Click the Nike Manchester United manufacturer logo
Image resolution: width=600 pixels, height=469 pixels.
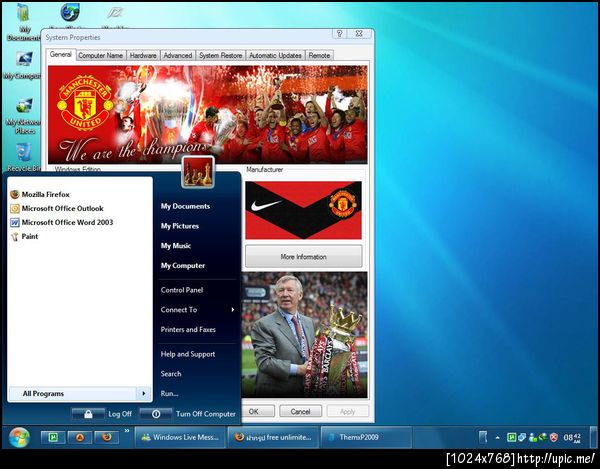pyautogui.click(x=303, y=210)
